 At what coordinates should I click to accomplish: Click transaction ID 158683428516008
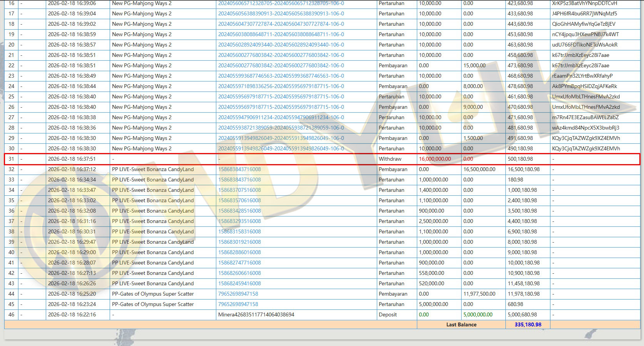pos(239,211)
